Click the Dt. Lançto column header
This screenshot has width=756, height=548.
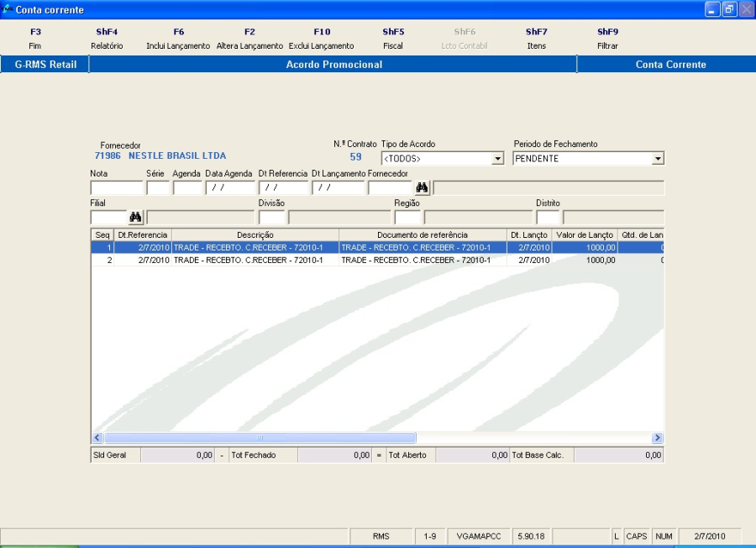click(529, 235)
